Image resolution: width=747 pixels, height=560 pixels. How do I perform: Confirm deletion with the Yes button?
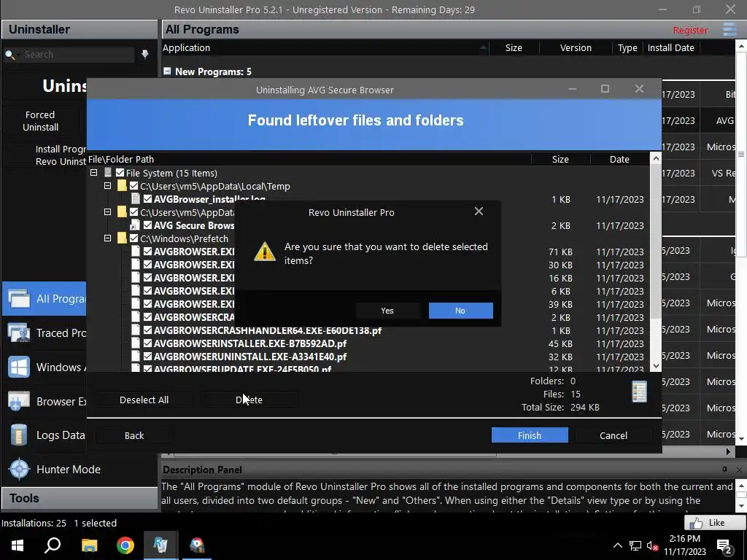click(387, 311)
